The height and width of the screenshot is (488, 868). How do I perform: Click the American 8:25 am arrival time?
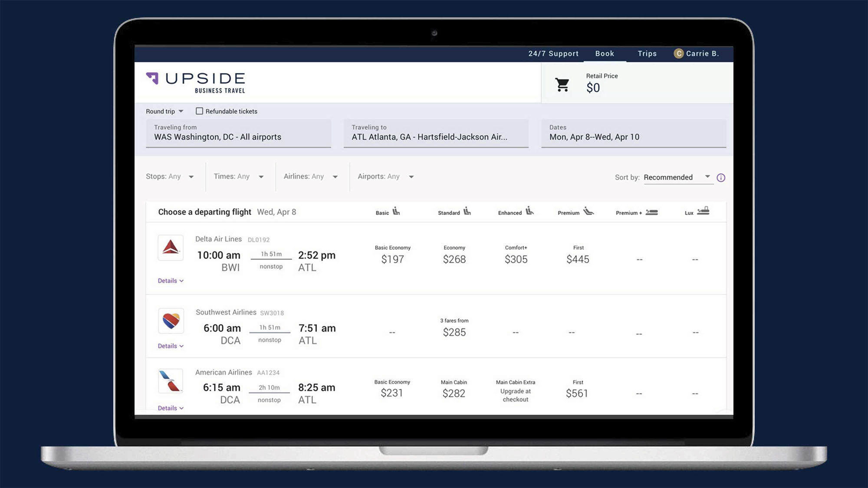317,388
